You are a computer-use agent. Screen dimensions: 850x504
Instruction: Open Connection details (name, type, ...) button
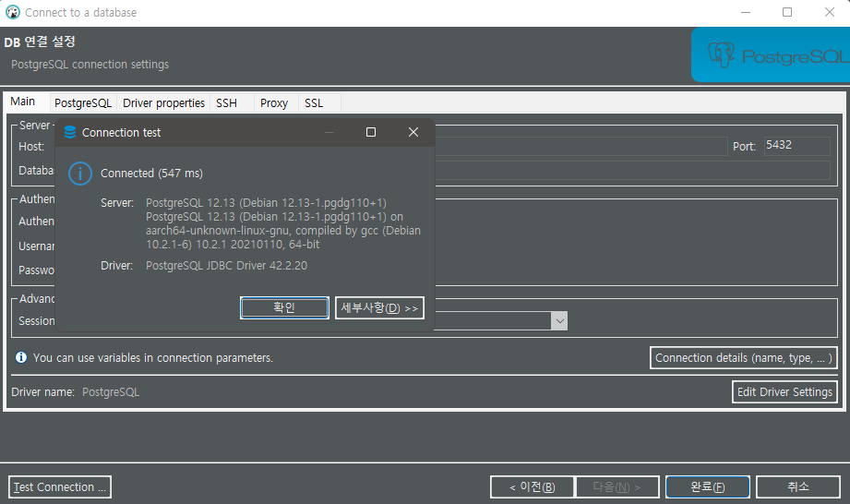pos(744,357)
